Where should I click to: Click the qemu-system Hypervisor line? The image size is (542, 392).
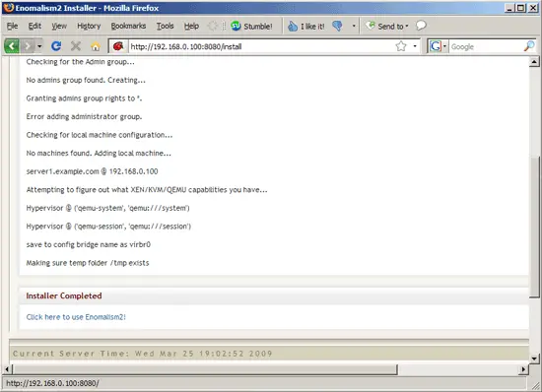pyautogui.click(x=107, y=208)
